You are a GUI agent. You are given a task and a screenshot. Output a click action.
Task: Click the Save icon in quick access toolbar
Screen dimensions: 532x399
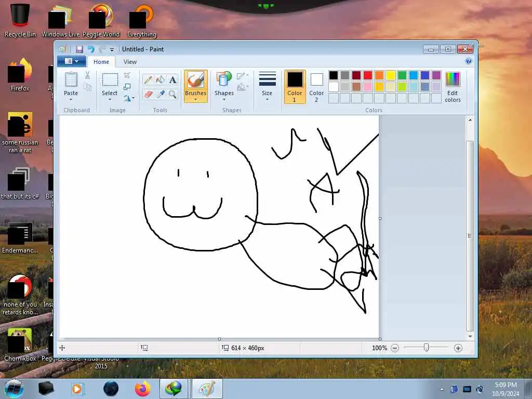tap(79, 49)
